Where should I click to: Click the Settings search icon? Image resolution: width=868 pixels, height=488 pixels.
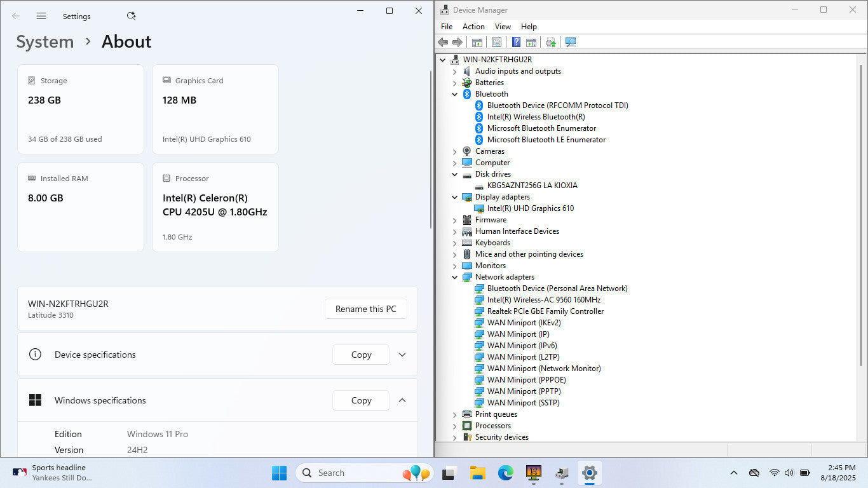click(131, 16)
